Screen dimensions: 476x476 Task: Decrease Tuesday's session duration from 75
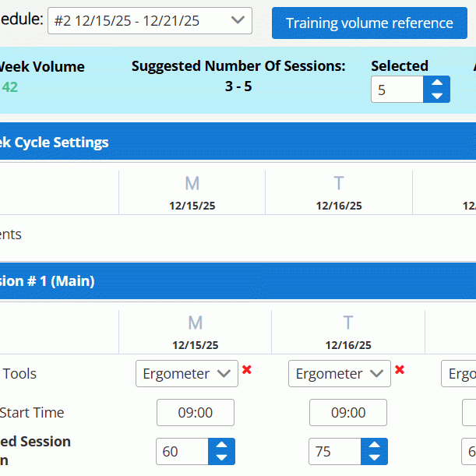point(374,458)
